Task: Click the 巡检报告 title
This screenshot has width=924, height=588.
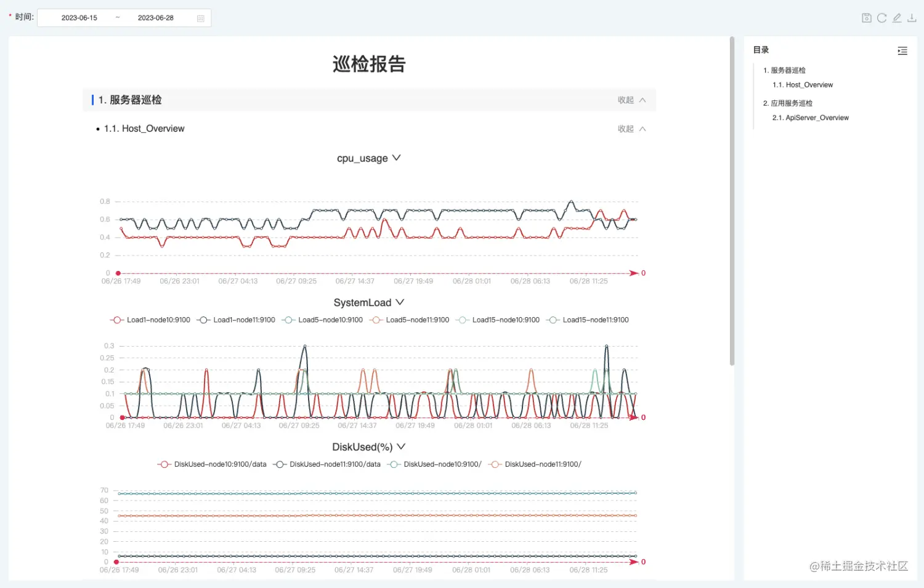Action: (369, 64)
